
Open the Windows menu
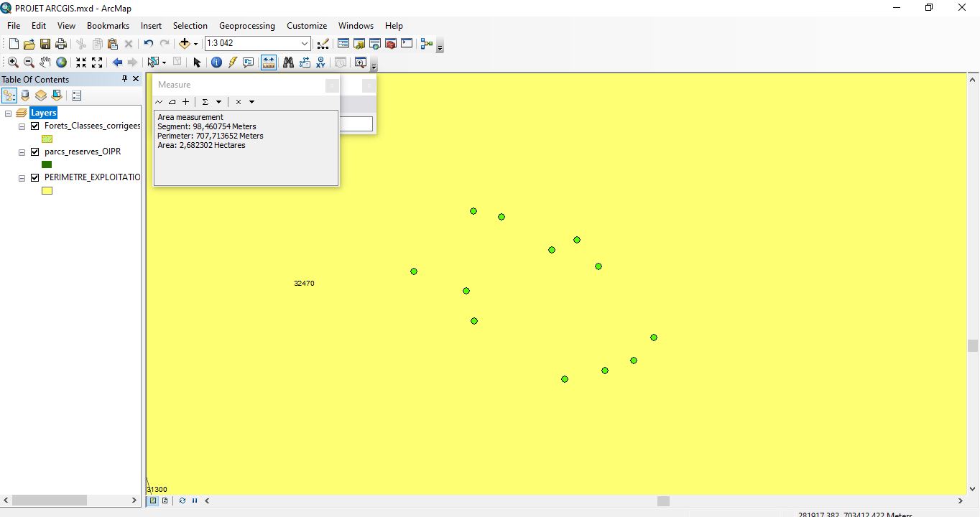tap(356, 26)
